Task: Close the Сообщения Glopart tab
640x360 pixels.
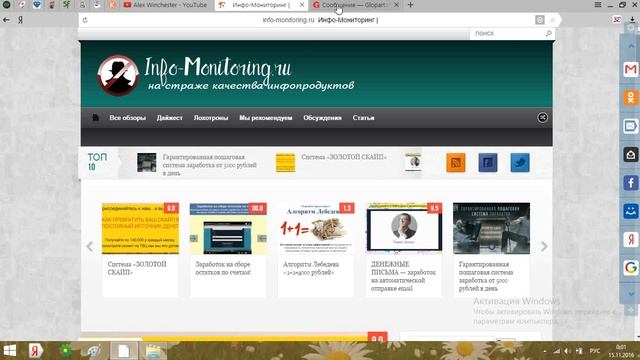Action: (x=396, y=5)
